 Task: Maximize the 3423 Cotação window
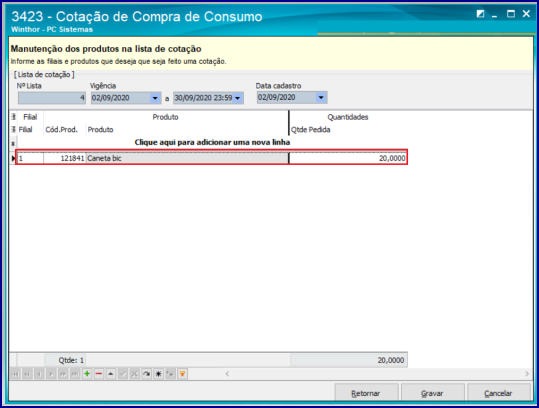click(511, 14)
